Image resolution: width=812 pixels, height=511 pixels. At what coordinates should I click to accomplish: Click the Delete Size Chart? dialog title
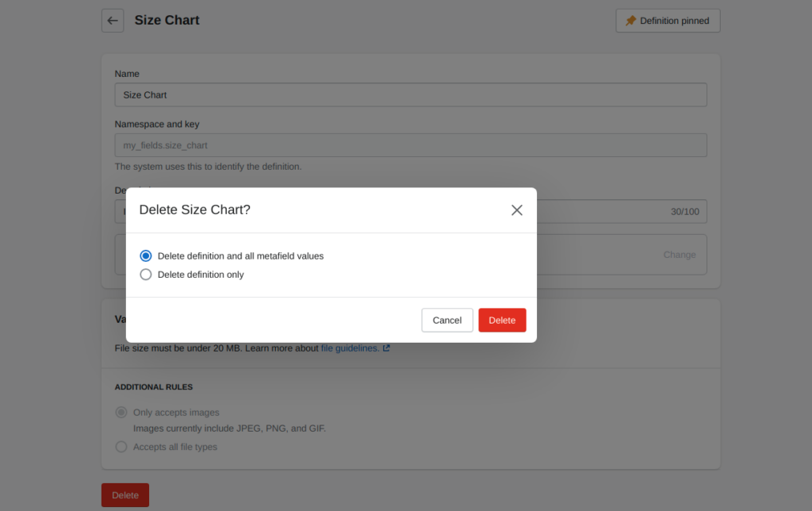(195, 210)
